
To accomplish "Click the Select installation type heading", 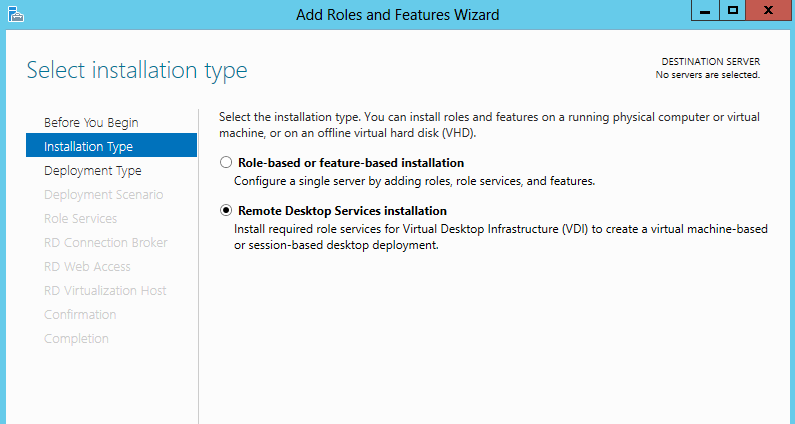I will [x=137, y=70].
